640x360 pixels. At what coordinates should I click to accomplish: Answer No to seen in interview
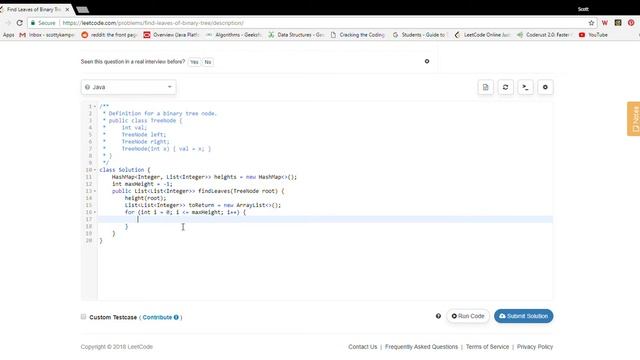(x=208, y=62)
